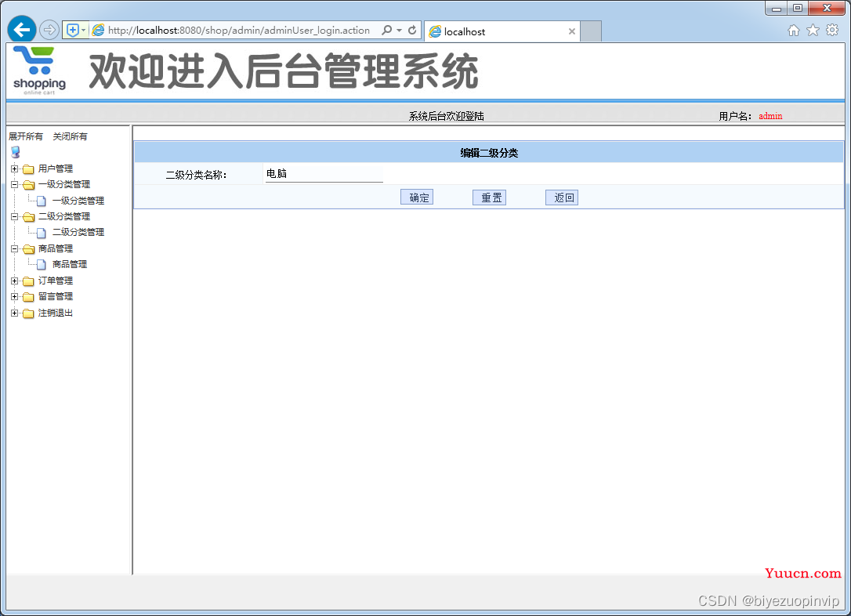Viewport: 851px width, 616px height.
Task: Collapse the 二级分类管理 folder node
Action: pos(15,216)
